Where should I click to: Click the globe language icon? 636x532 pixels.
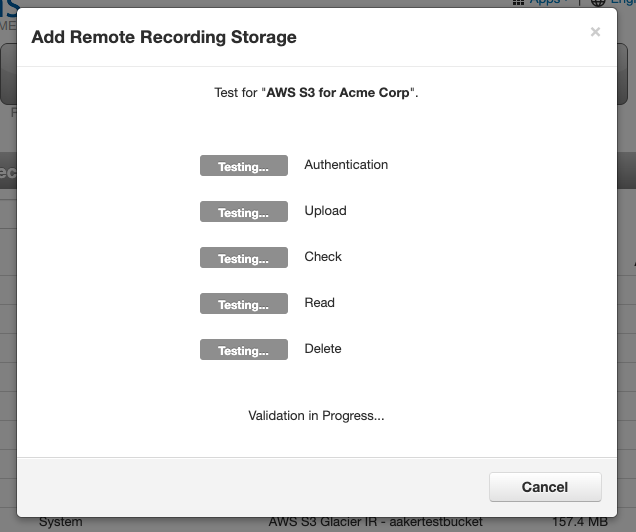[598, 2]
